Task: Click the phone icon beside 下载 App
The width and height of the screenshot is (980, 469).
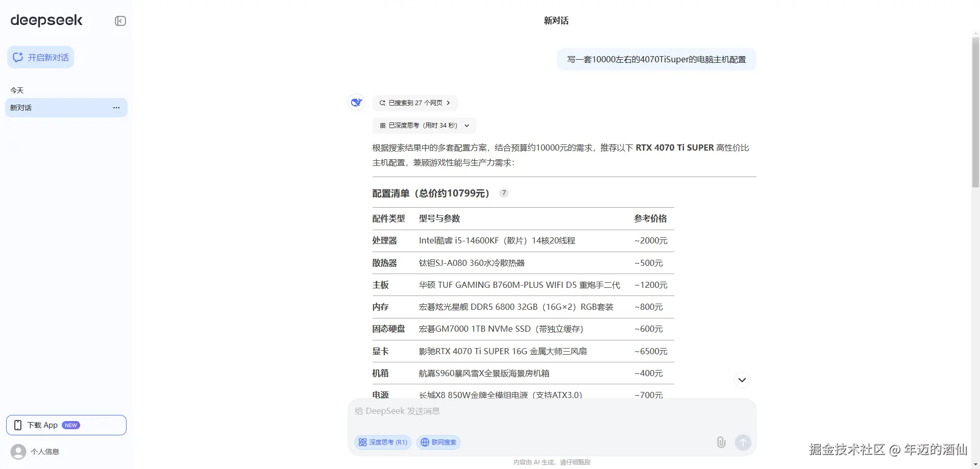Action: [18, 425]
